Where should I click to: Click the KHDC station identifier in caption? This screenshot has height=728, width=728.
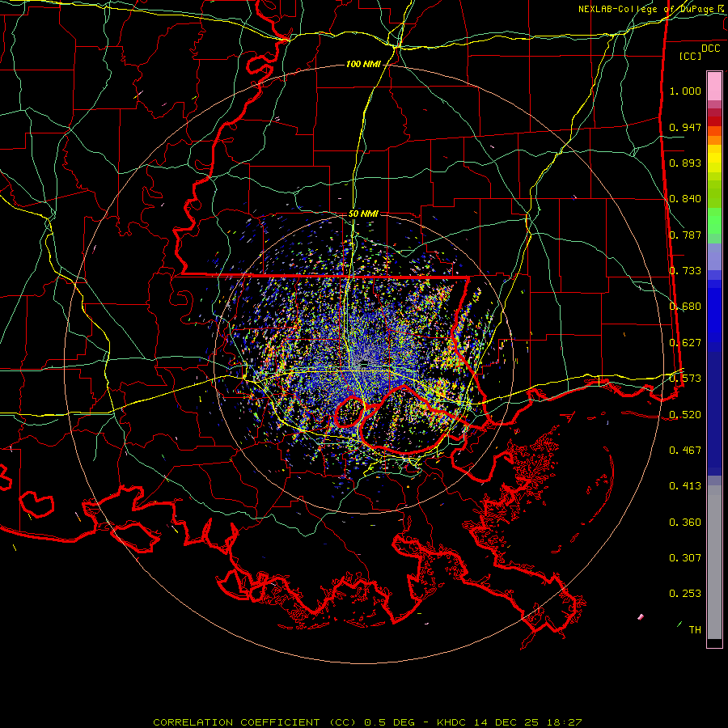(453, 722)
